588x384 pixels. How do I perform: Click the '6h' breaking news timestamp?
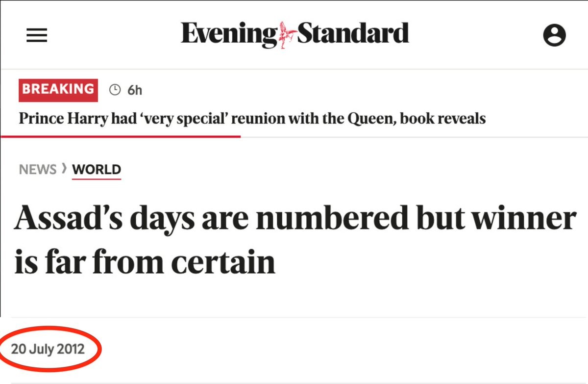135,90
